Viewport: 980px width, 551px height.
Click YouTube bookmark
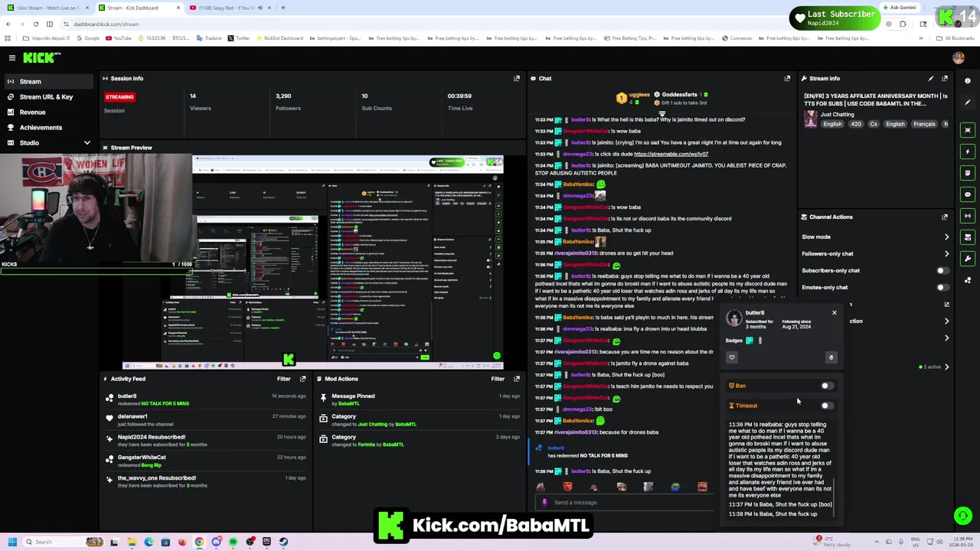(x=118, y=38)
